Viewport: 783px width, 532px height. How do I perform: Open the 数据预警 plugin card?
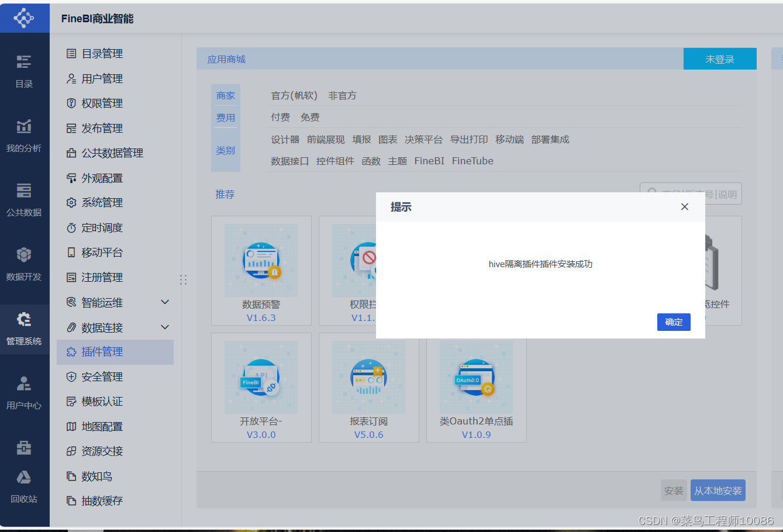click(x=261, y=271)
